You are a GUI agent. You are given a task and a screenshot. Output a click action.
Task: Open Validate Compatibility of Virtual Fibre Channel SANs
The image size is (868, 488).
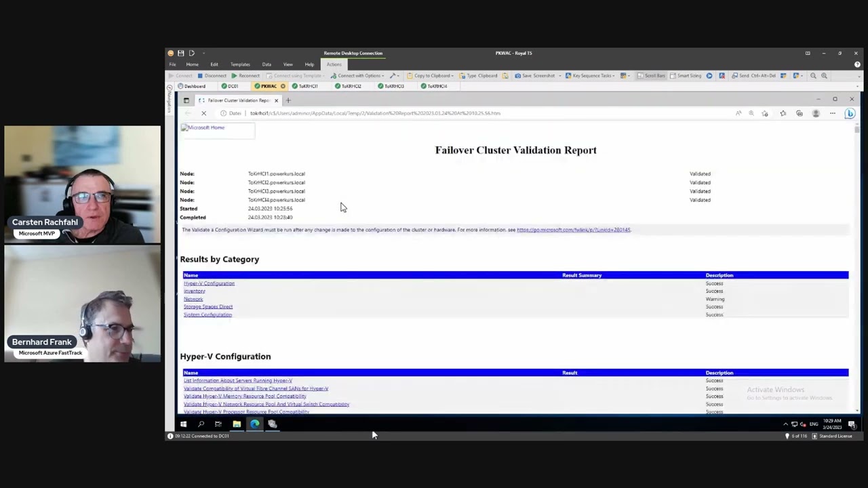coord(256,389)
